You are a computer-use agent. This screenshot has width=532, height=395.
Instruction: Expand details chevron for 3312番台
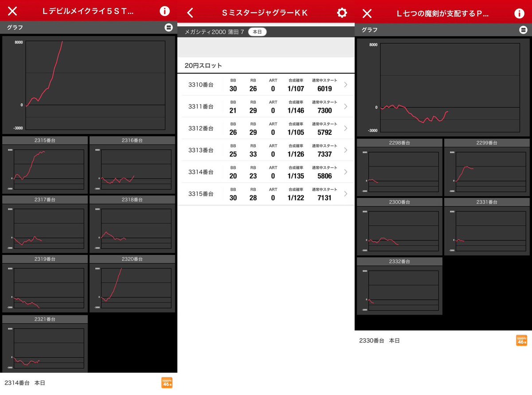pos(346,128)
